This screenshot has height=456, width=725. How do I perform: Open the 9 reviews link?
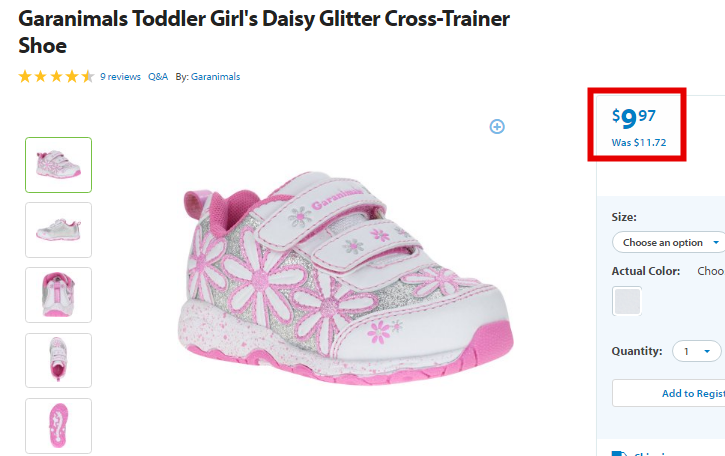click(120, 77)
